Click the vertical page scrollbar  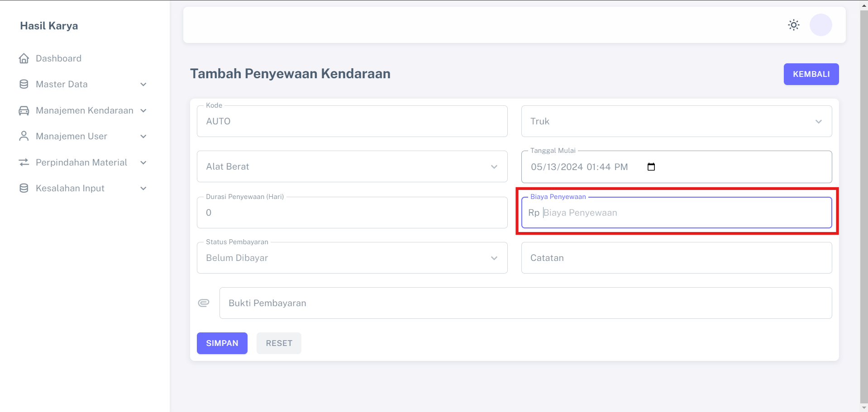coord(863,204)
